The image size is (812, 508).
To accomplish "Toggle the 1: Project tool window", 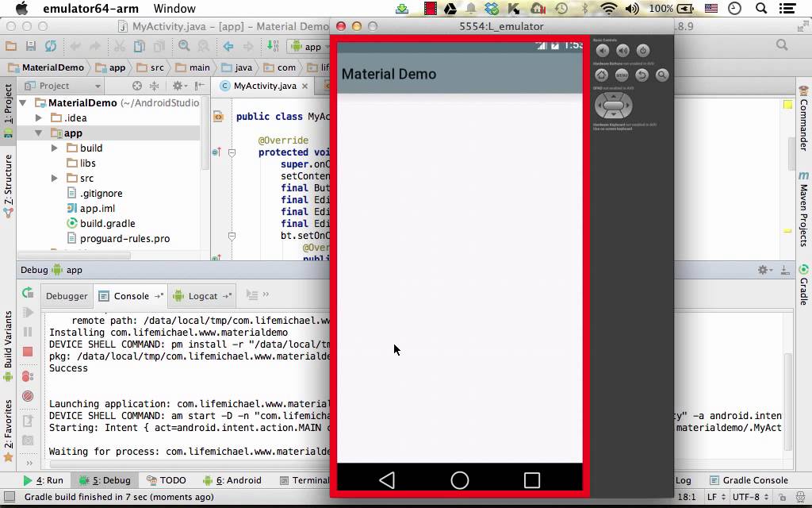I will point(8,111).
